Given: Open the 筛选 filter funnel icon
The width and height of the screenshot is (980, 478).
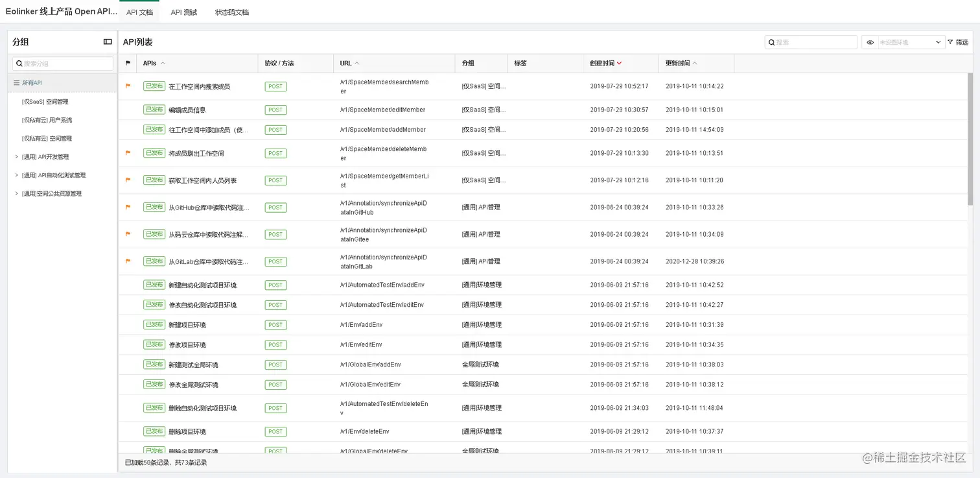Looking at the screenshot, I should (950, 42).
